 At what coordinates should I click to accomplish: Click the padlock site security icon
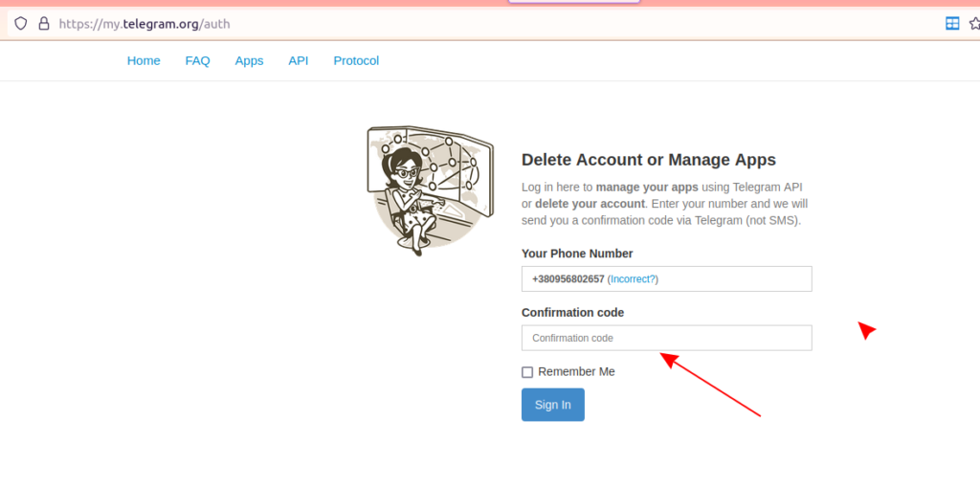coord(44,24)
